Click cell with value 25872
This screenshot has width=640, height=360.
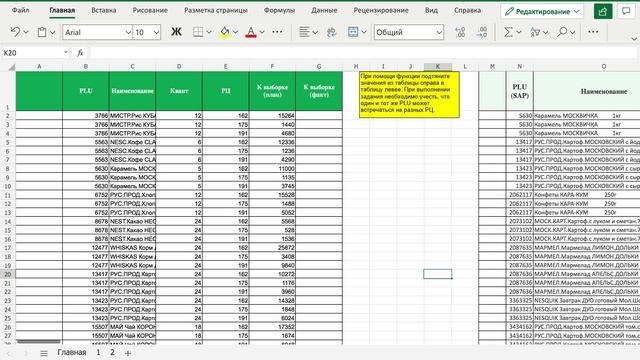coord(272,248)
